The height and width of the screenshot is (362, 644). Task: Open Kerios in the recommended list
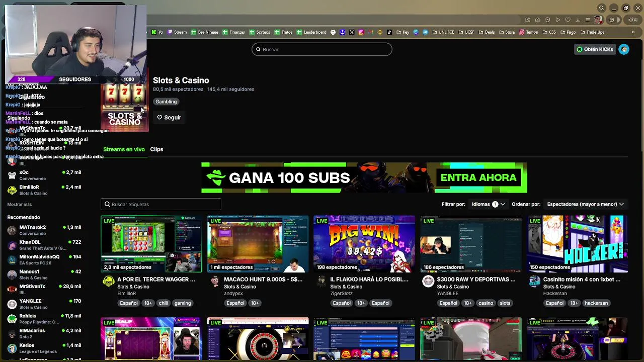click(x=44, y=348)
